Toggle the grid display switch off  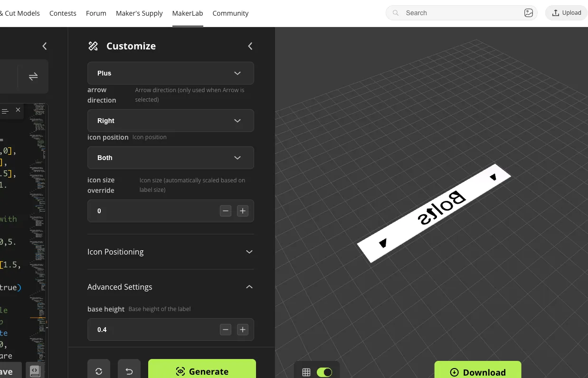tap(324, 372)
